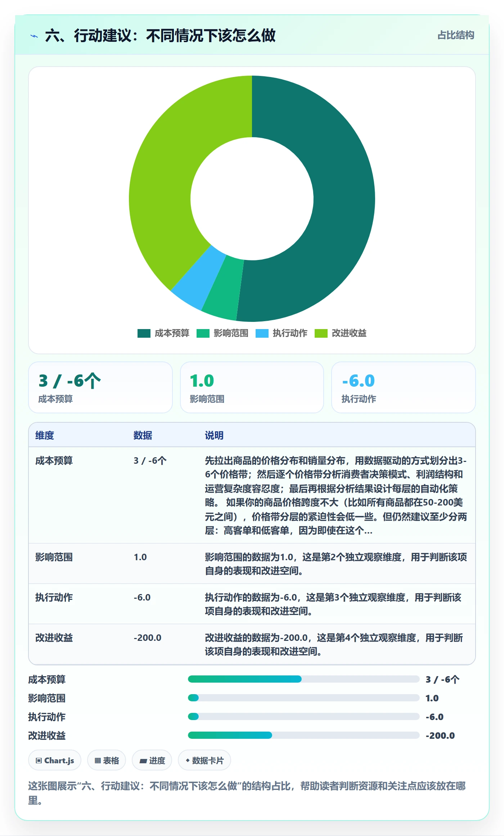Click the 成本预算 progress bar

[304, 679]
